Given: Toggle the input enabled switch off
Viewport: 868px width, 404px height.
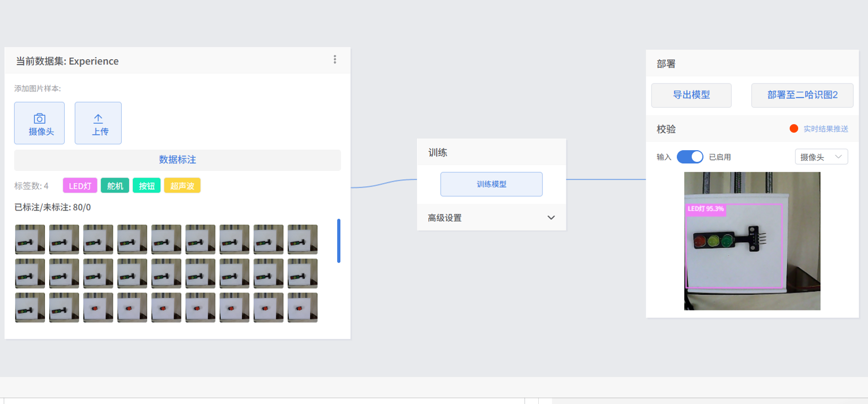Looking at the screenshot, I should click(690, 157).
